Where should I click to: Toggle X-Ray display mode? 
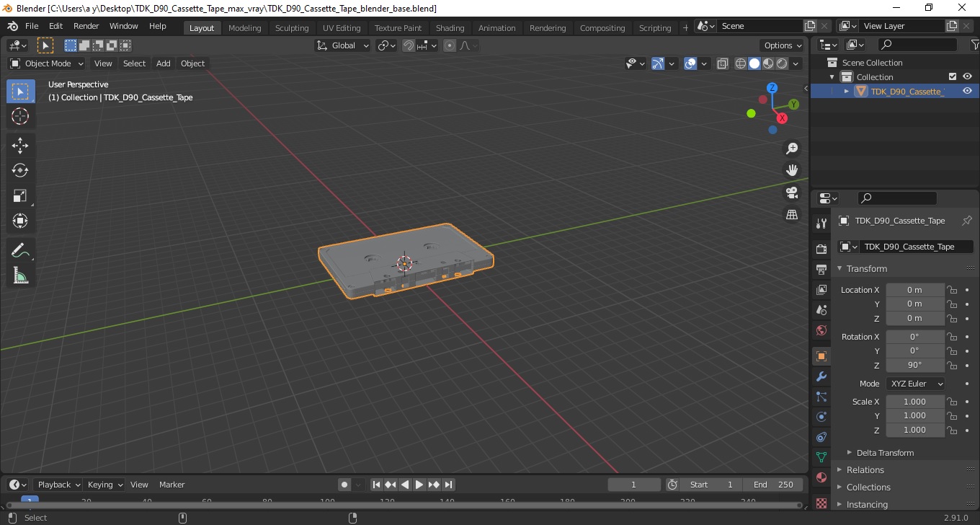coord(723,63)
